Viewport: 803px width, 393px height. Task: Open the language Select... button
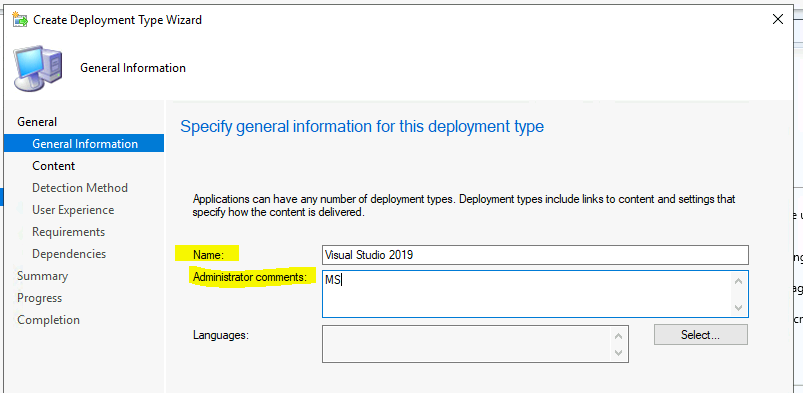click(701, 335)
